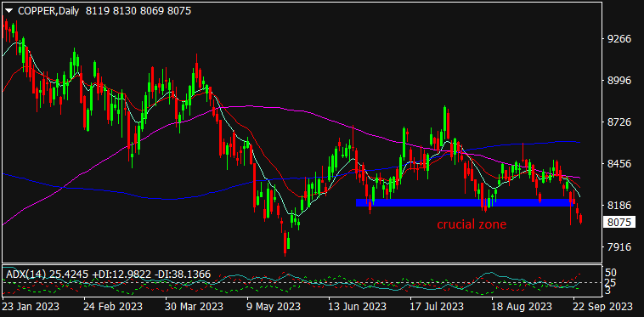
Task: Select the COPPER,Daily chart title
Action: click(x=49, y=11)
